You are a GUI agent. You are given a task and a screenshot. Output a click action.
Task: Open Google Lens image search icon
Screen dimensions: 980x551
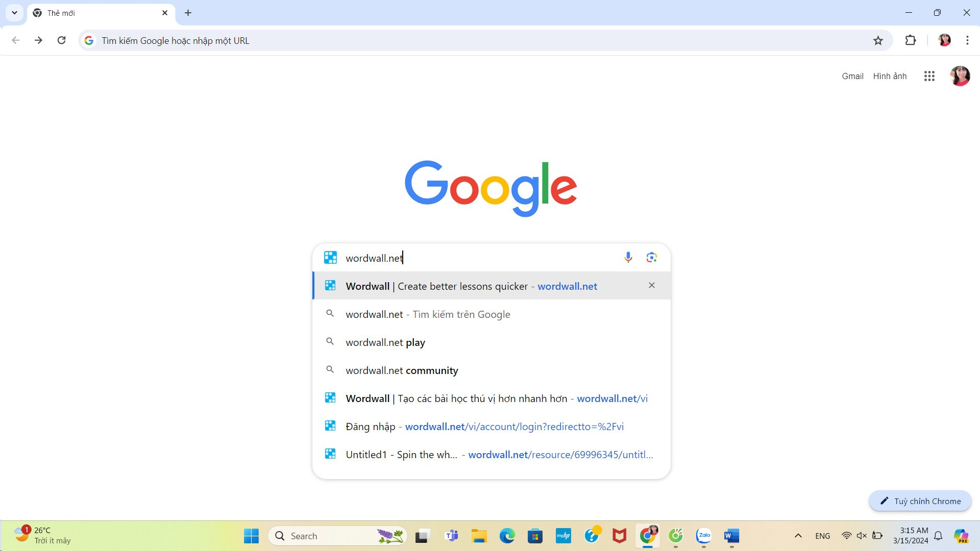point(651,258)
